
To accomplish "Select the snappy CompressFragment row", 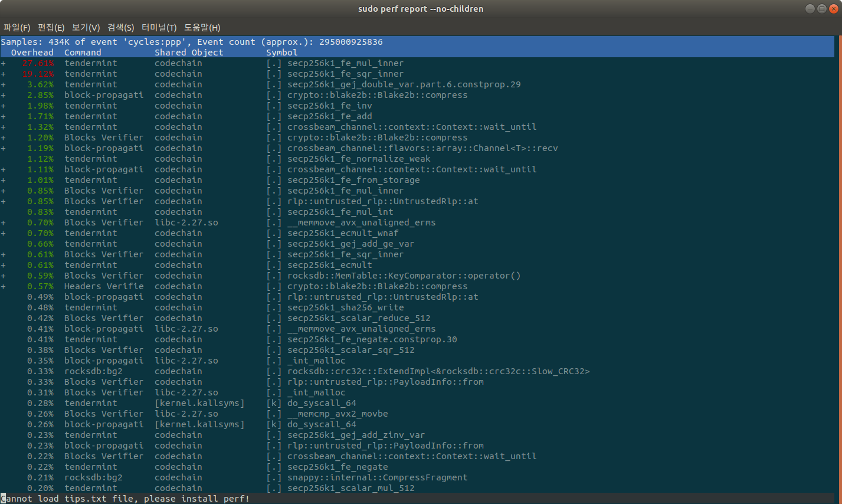I will tap(236, 477).
